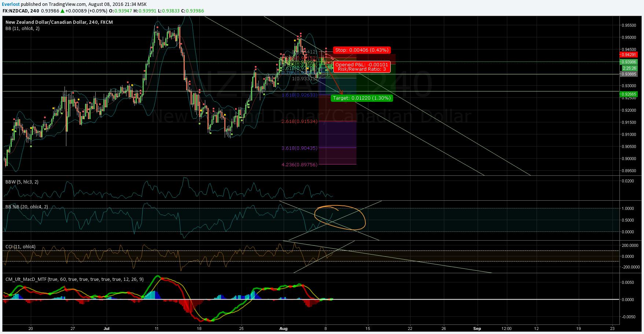Click the 3.618(0.90435) Fibonacci level label
Viewport: 644px width, 334px height.
click(299, 148)
